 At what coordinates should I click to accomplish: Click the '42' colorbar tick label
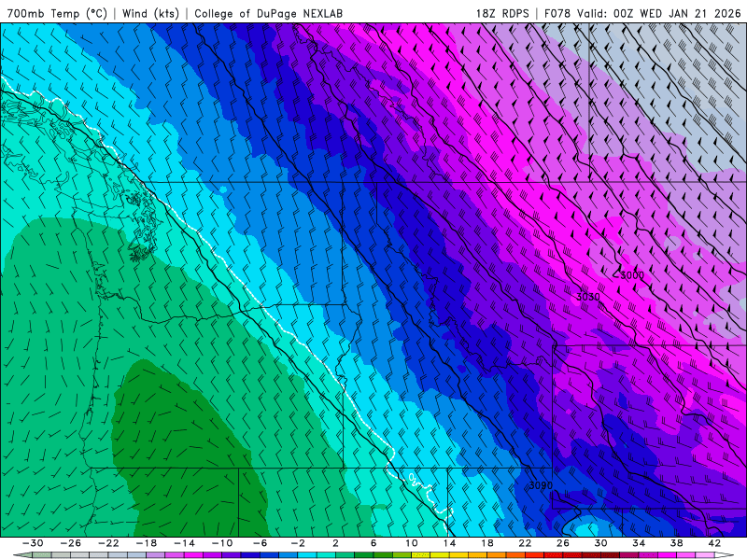pyautogui.click(x=714, y=543)
